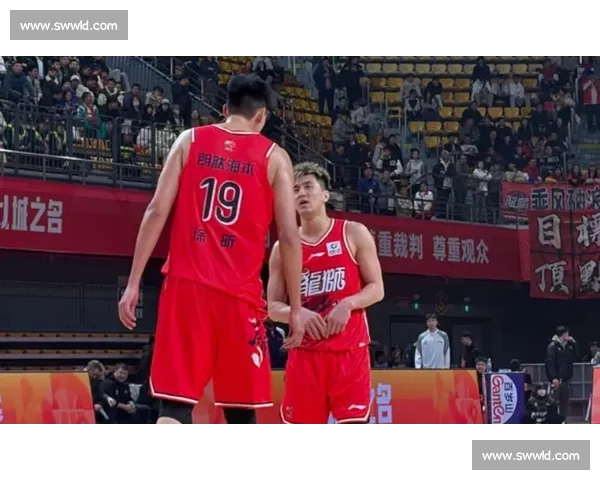This screenshot has width=600, height=480.
Task: Click the number 19 on the red jersey
Action: coord(221,200)
